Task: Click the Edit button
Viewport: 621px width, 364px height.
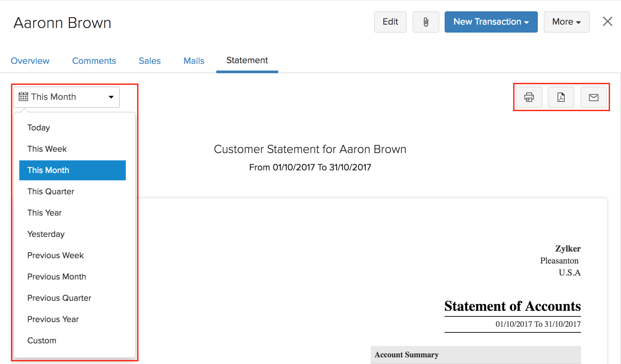Action: [390, 22]
